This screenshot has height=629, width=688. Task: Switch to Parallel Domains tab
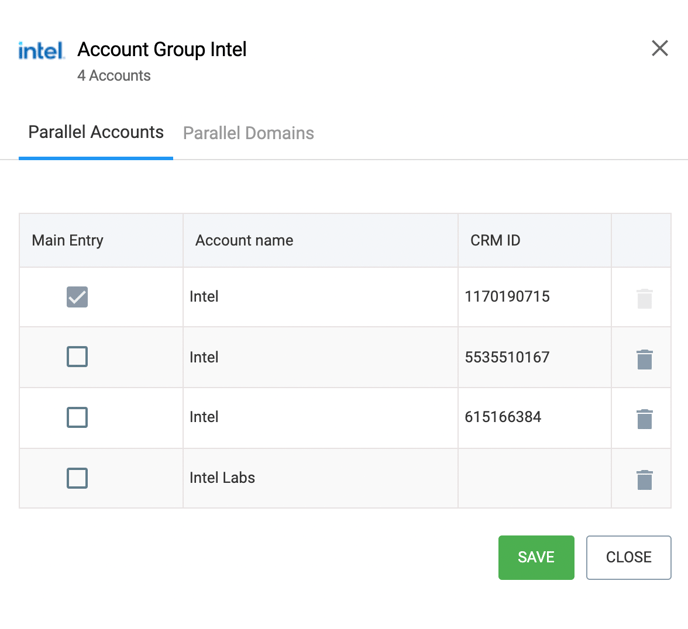coord(248,133)
